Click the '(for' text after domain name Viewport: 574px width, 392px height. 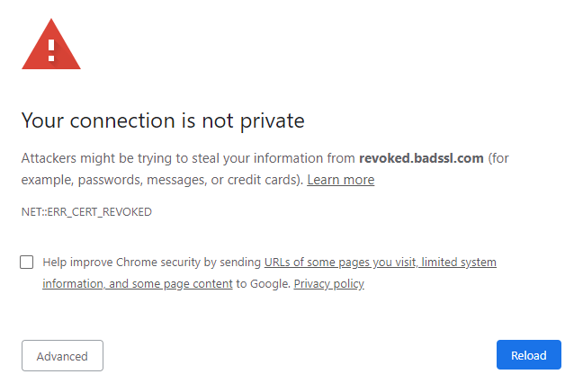[498, 158]
